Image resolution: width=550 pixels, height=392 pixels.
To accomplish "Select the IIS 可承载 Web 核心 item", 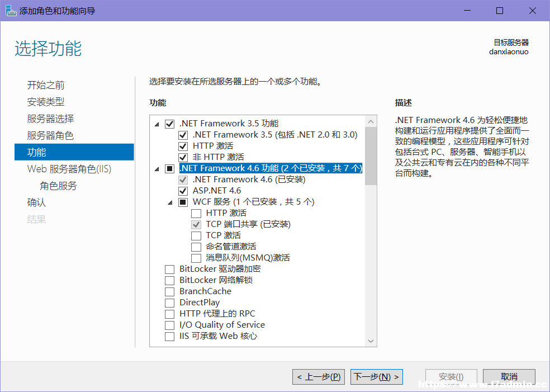I will (x=218, y=336).
